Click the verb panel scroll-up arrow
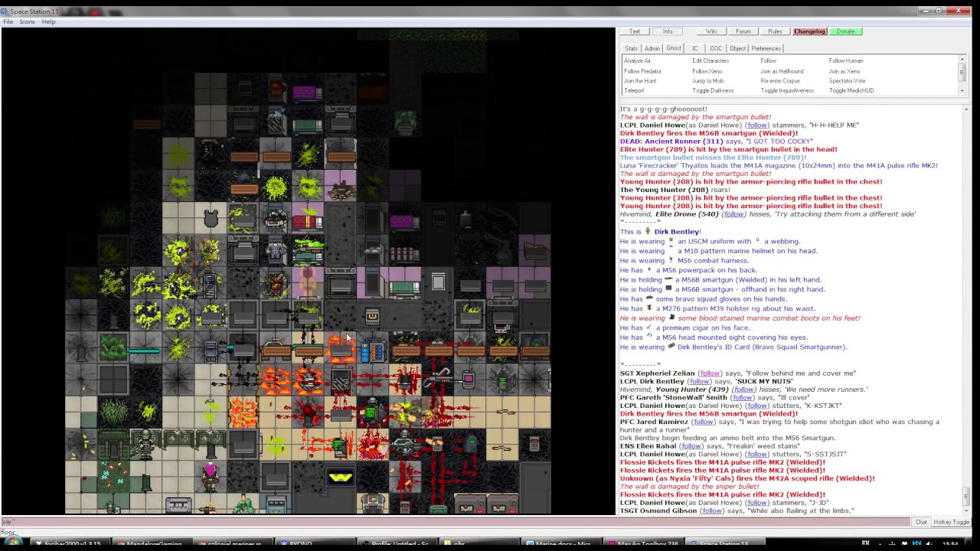 point(962,59)
